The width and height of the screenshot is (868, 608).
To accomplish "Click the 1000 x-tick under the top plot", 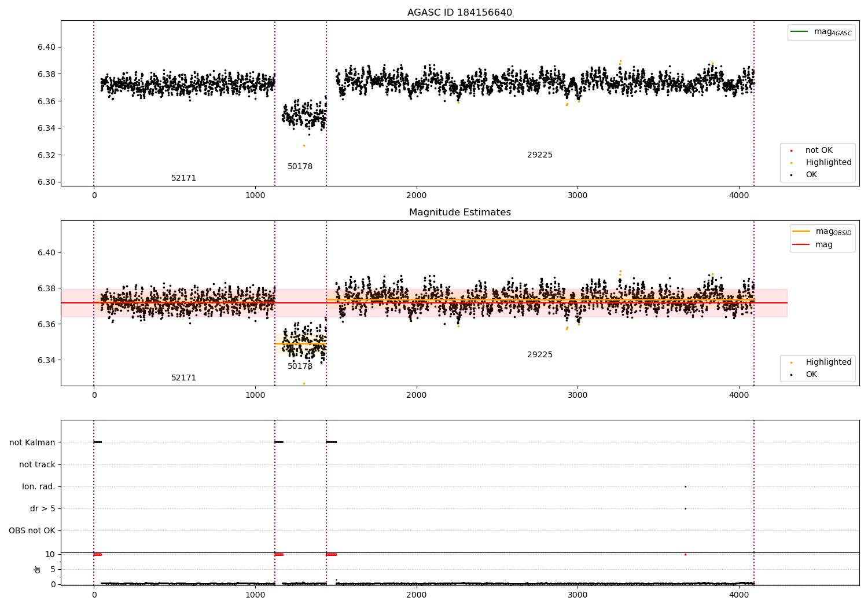I will [255, 195].
